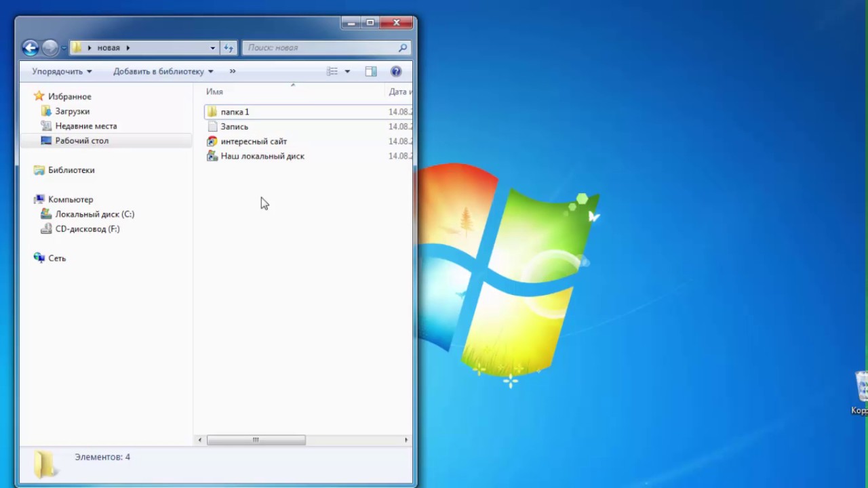Click the horizontal scrollbar left arrow
The width and height of the screenshot is (868, 488).
pos(199,440)
